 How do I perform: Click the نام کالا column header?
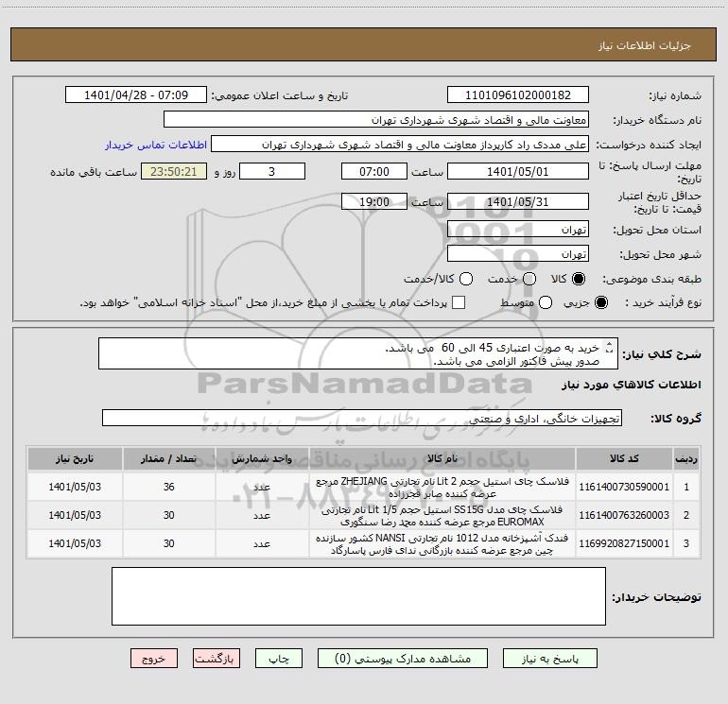(x=442, y=458)
